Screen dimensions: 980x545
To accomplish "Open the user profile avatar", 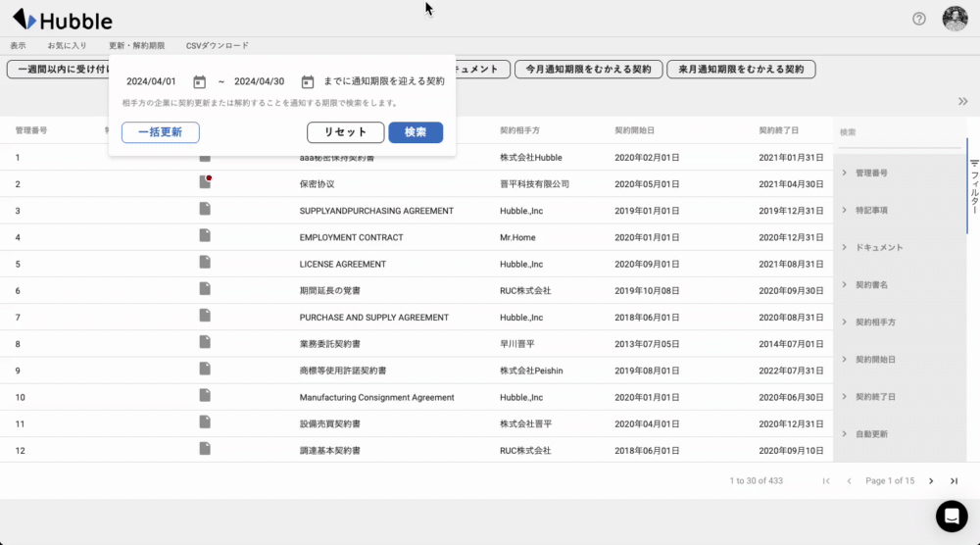I will coord(955,19).
